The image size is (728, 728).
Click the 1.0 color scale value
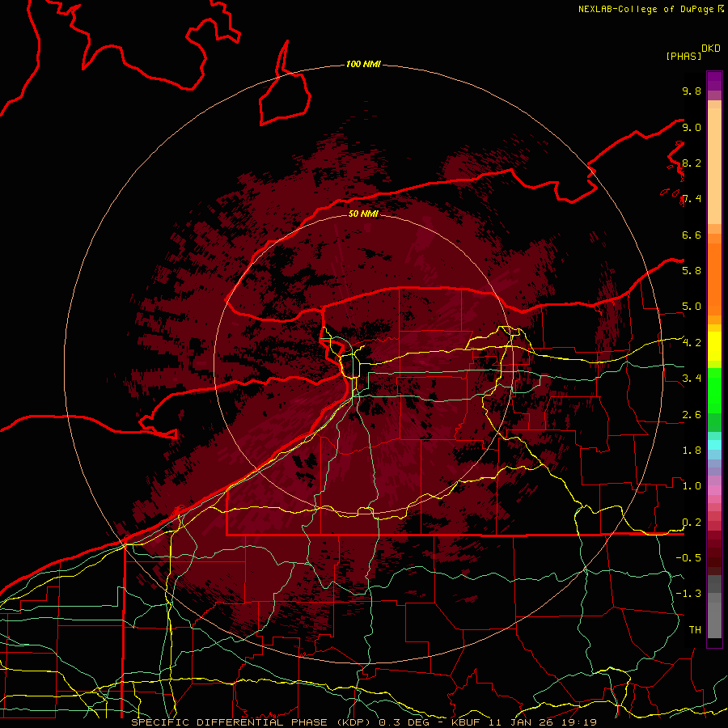click(x=692, y=486)
